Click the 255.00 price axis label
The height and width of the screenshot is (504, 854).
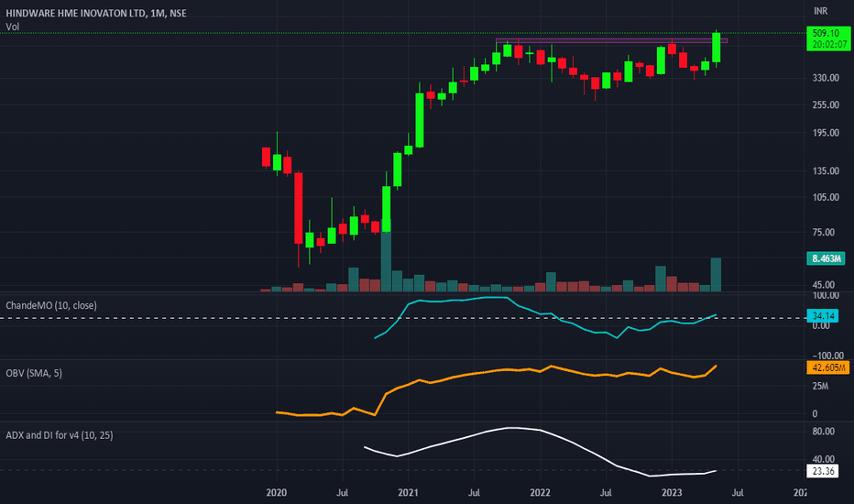(826, 104)
